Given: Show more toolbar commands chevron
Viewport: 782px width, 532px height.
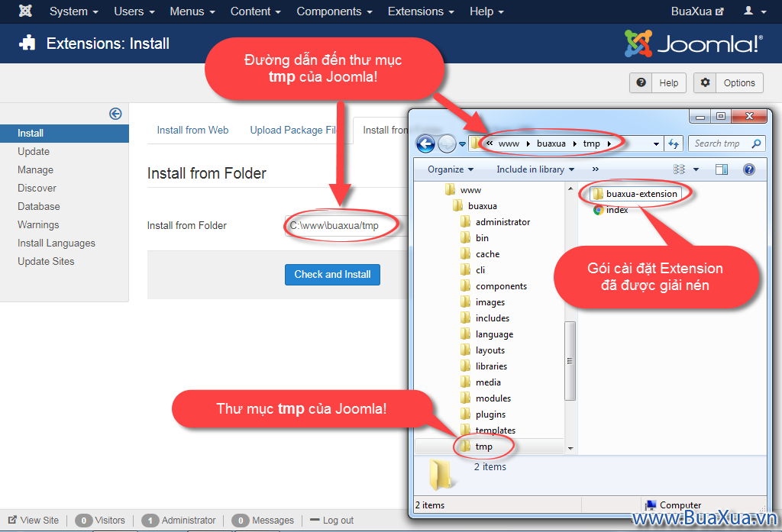Looking at the screenshot, I should [595, 169].
